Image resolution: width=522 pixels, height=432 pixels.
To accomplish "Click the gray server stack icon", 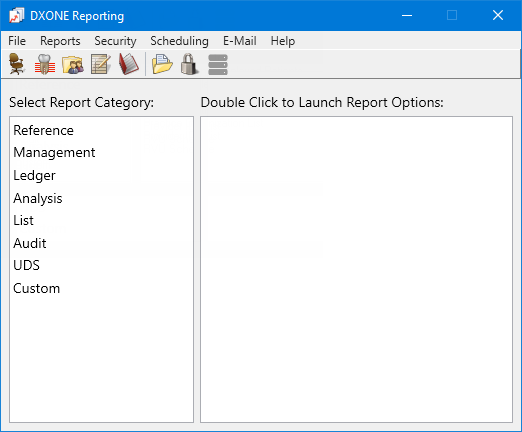I will pos(218,65).
